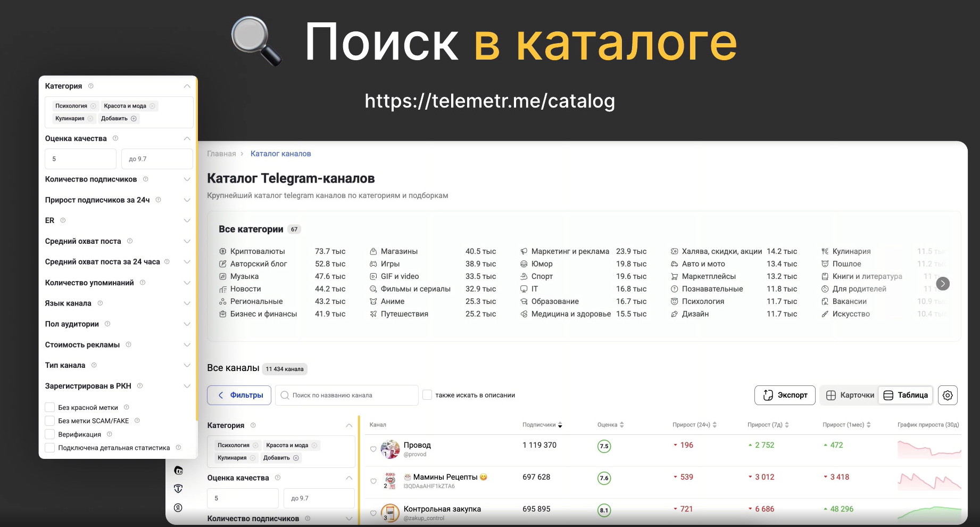Expand Пол аудитории filter section

187,324
